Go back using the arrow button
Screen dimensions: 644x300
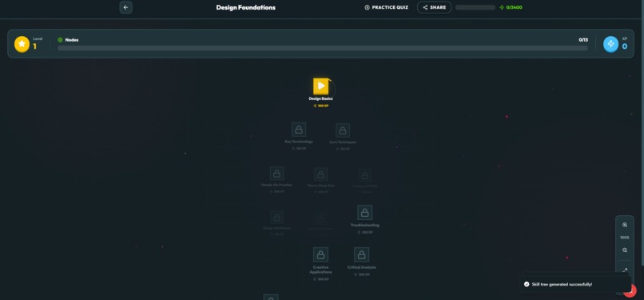pos(125,7)
